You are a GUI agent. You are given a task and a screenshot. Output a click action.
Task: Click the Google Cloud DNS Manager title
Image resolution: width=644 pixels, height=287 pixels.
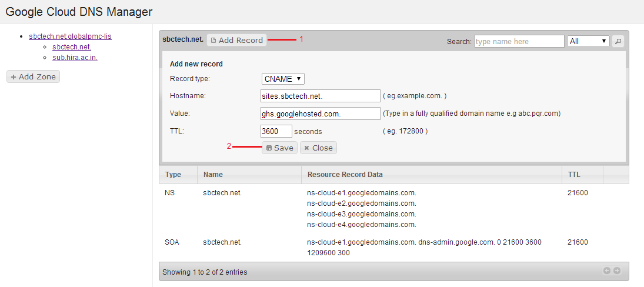coord(79,12)
